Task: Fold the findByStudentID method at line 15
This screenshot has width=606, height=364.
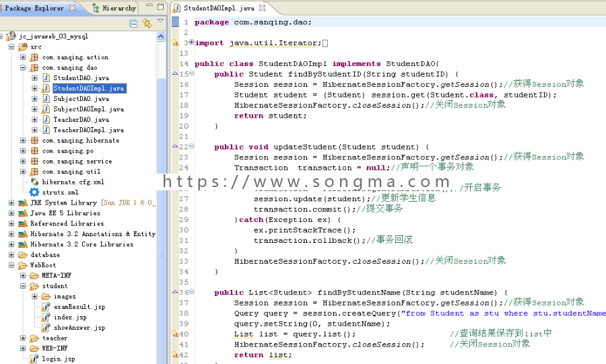Action: click(191, 73)
